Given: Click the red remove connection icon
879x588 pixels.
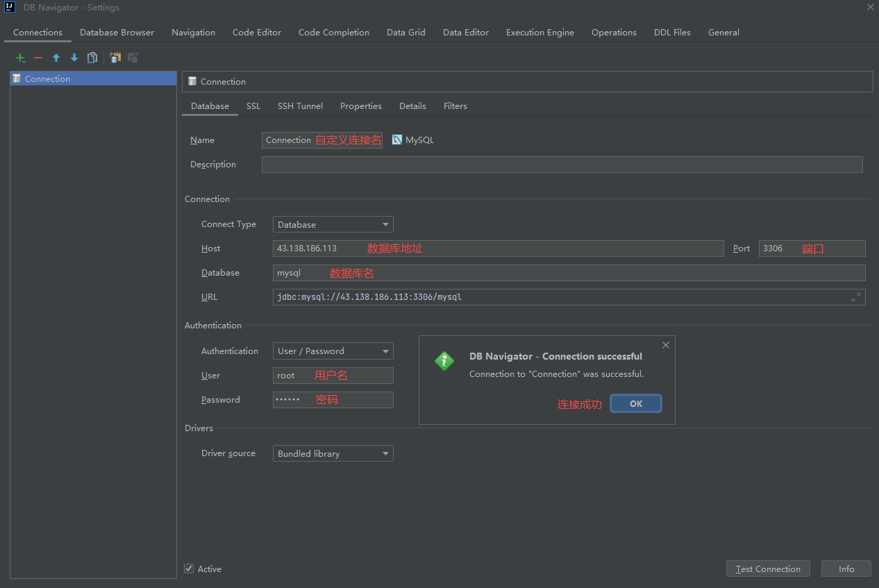Looking at the screenshot, I should click(x=38, y=58).
